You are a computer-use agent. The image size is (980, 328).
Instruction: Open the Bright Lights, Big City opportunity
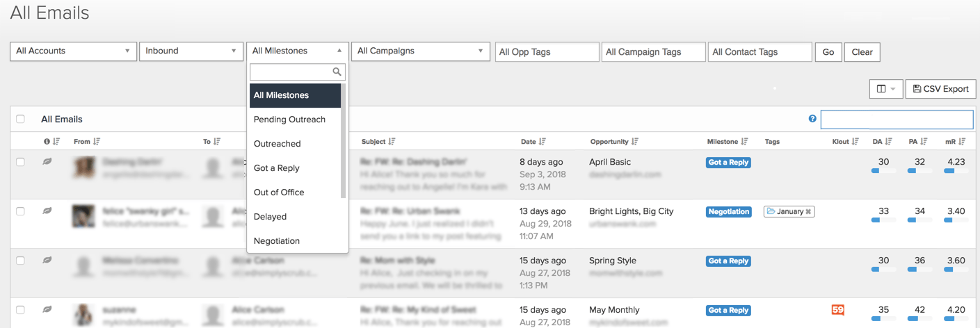[632, 211]
